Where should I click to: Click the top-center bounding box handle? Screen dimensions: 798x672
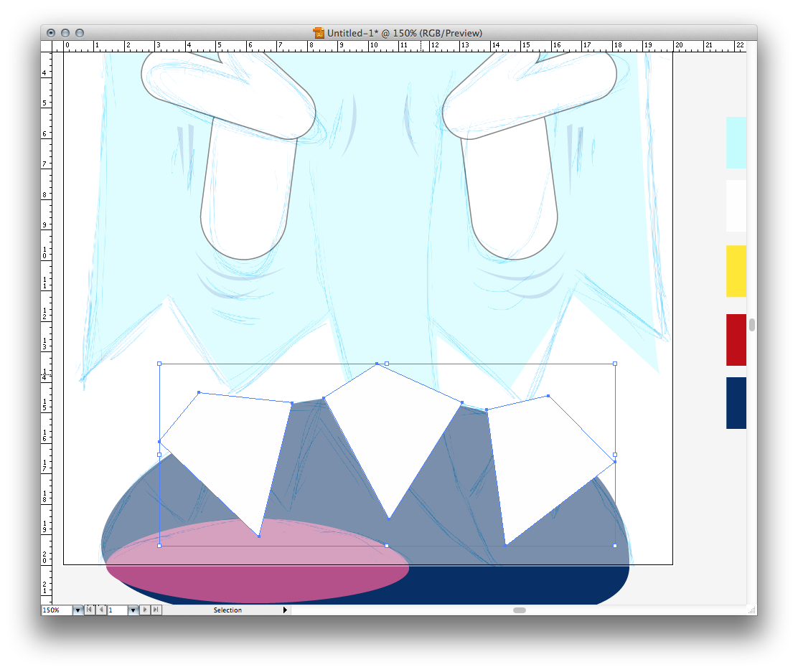tap(387, 364)
